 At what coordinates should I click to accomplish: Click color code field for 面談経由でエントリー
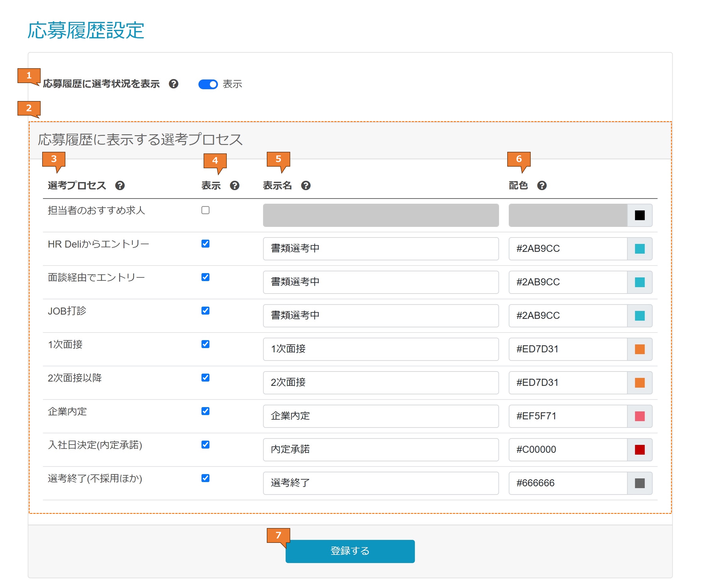coord(568,282)
